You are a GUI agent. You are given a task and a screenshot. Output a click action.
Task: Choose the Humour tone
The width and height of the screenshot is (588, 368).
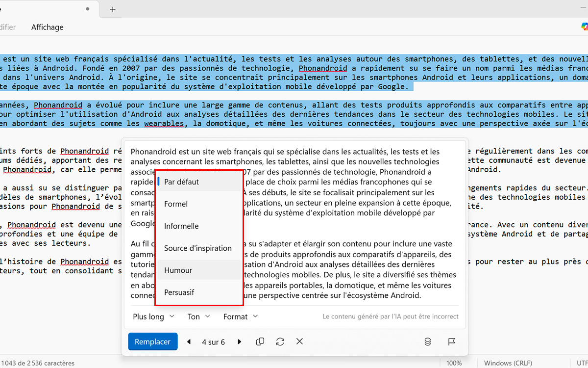tap(199, 270)
